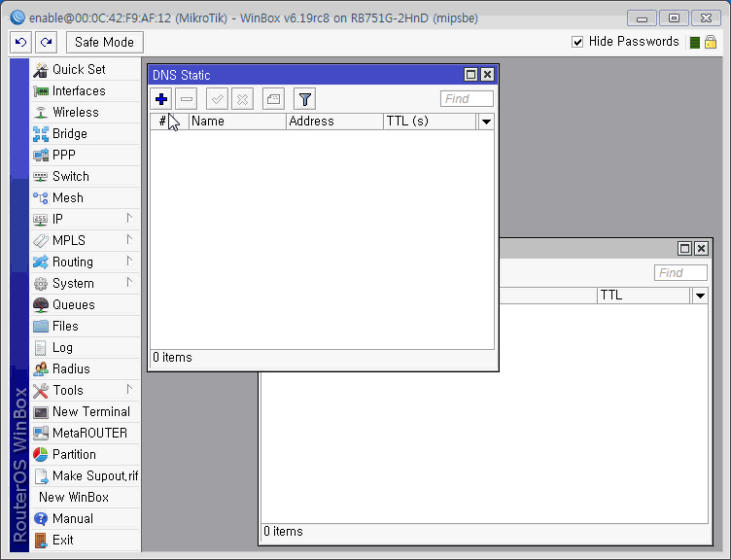731x560 pixels.
Task: Click the Queues icon in the sidebar
Action: coord(41,305)
